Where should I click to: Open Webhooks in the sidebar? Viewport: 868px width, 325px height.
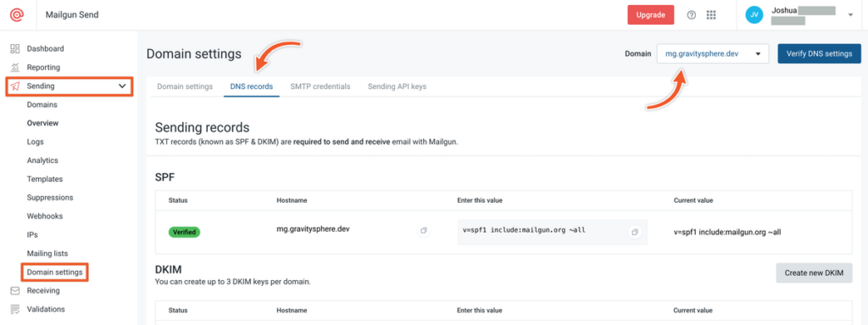45,216
